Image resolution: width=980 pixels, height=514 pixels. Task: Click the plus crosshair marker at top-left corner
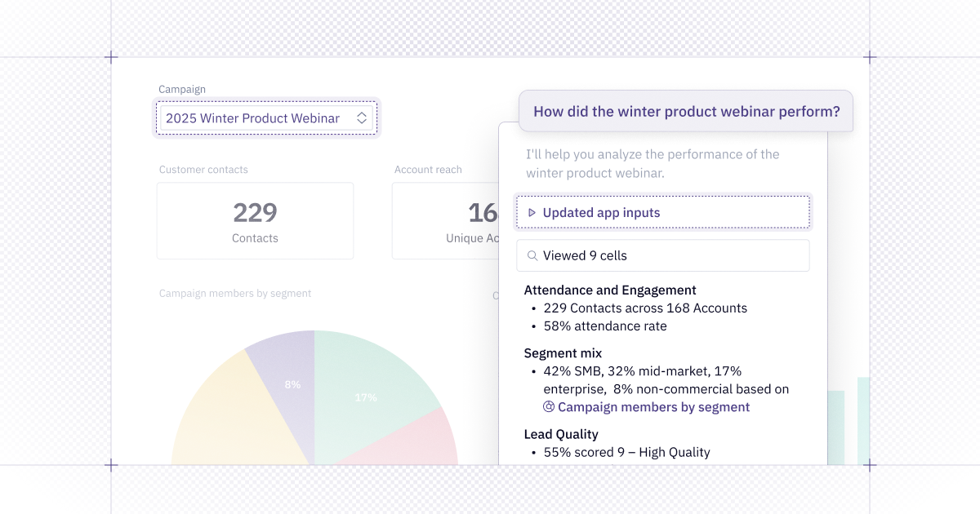click(x=111, y=57)
